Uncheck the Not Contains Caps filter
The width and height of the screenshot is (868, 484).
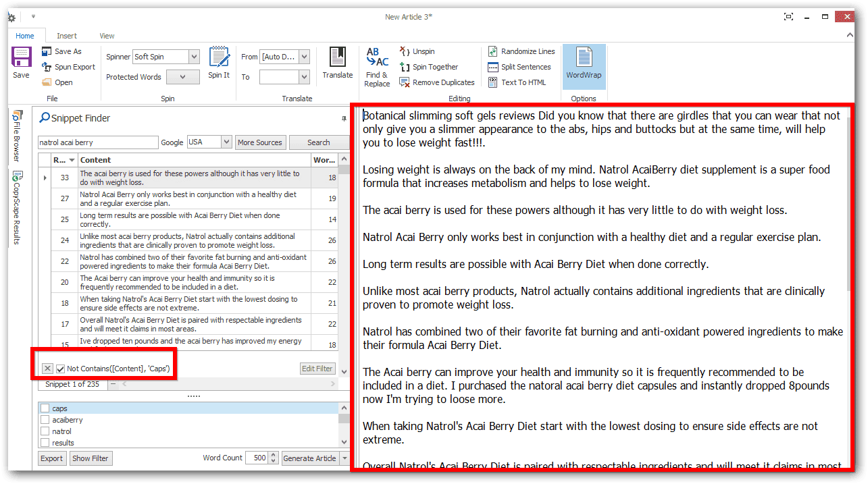(x=61, y=369)
